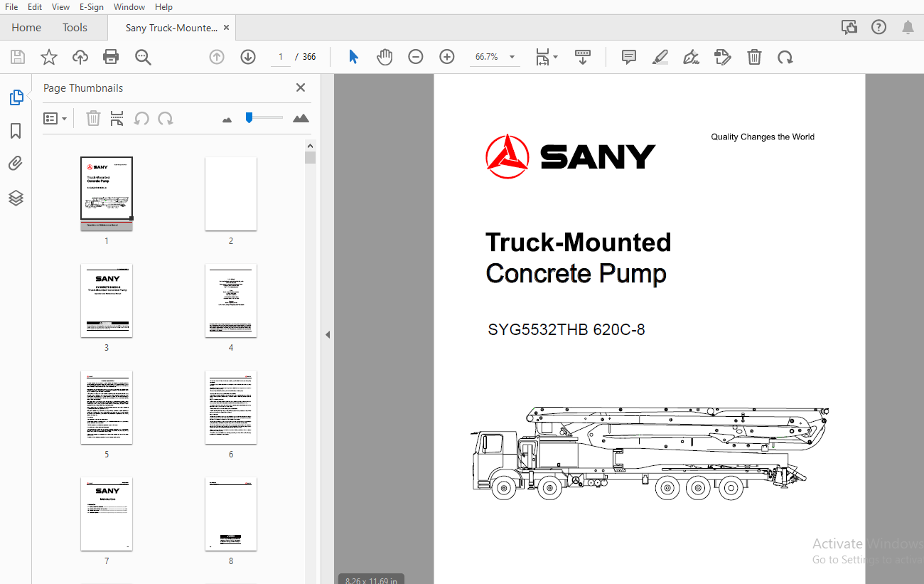Click the Quality Changes the World text
The height and width of the screenshot is (584, 924).
763,137
